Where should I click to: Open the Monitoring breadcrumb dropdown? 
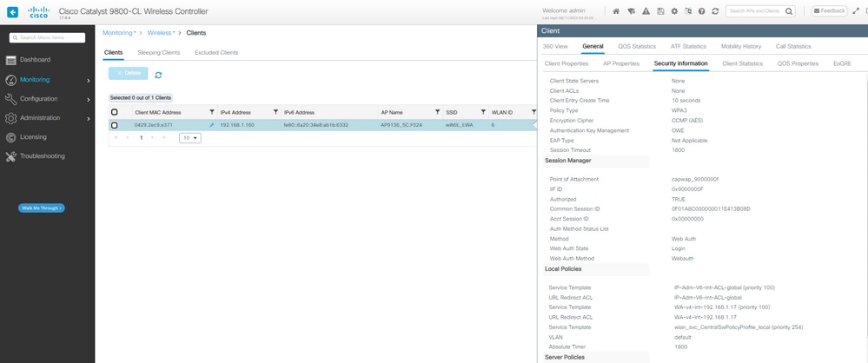click(x=119, y=33)
